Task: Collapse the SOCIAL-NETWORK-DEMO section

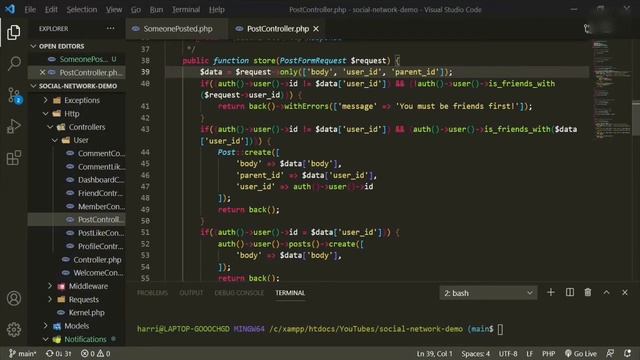Action: [76, 86]
